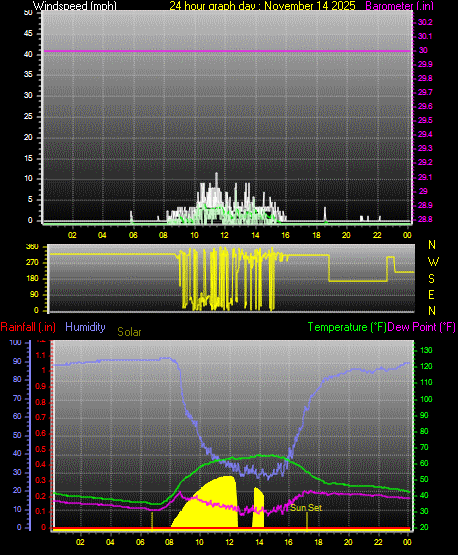Click the '30.2' barometer axis value

tap(425, 22)
